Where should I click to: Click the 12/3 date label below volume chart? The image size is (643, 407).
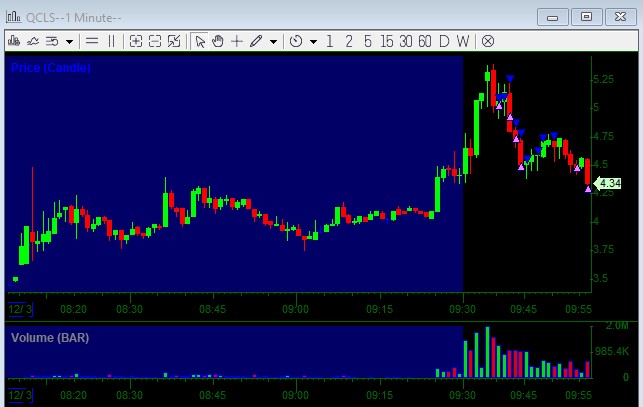[x=20, y=395]
